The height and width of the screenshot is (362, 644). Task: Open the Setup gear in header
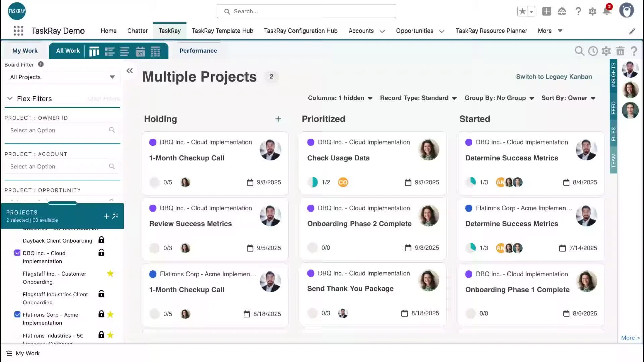point(592,11)
